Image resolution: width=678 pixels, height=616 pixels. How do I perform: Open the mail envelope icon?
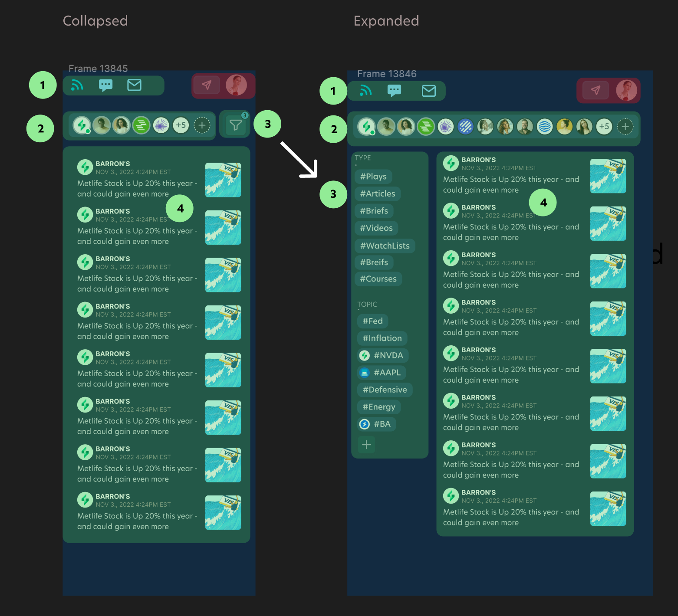[135, 85]
